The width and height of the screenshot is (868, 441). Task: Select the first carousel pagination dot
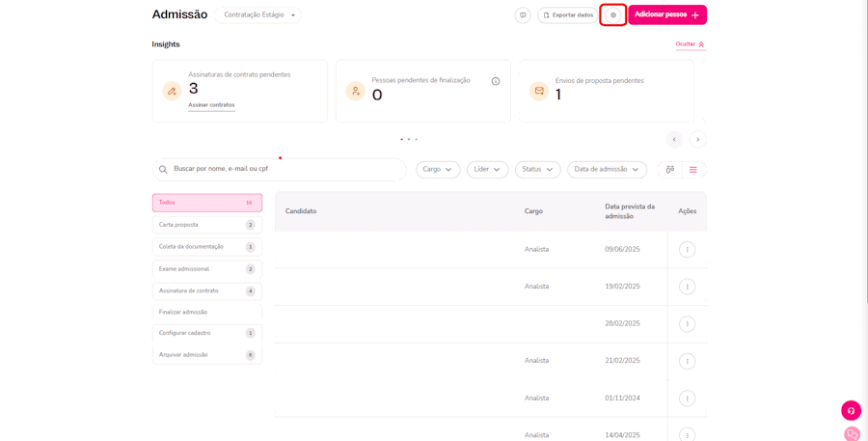401,140
